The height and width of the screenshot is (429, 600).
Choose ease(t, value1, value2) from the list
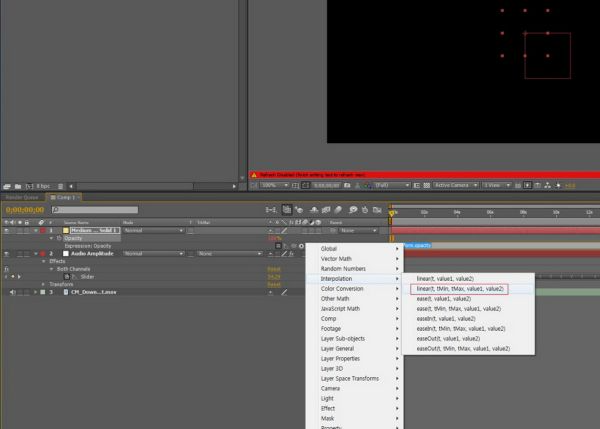click(x=444, y=299)
